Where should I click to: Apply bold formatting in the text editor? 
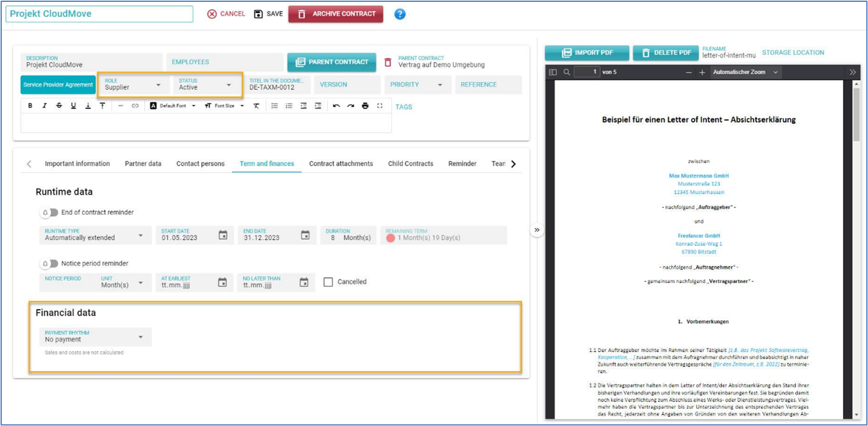click(x=30, y=106)
